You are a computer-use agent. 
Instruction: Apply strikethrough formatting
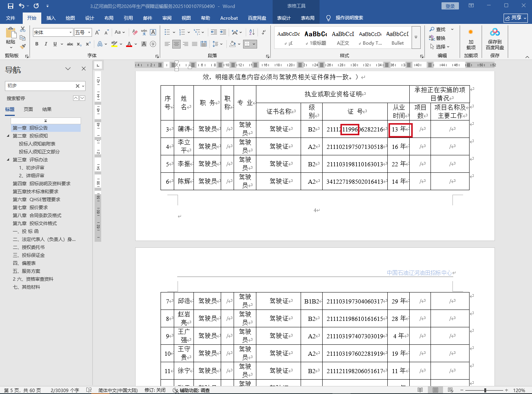[70, 44]
